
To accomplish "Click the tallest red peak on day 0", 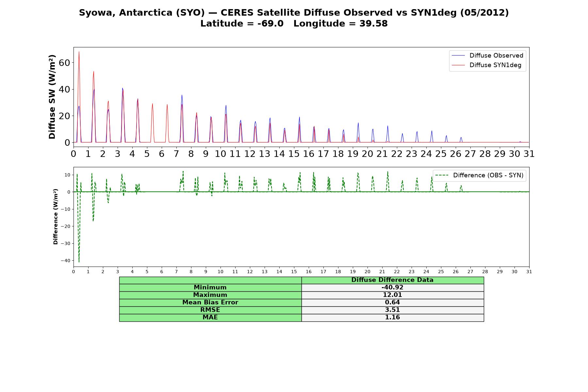I will point(79,52).
